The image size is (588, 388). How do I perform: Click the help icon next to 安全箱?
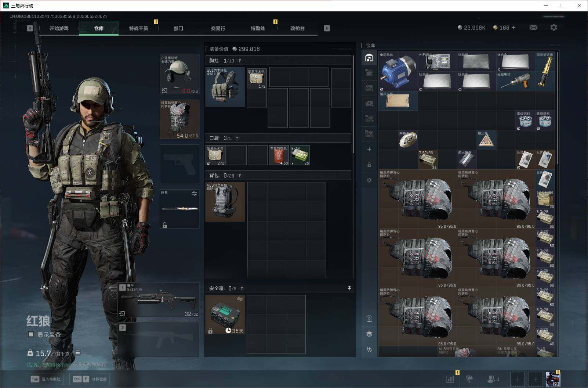tap(242, 288)
